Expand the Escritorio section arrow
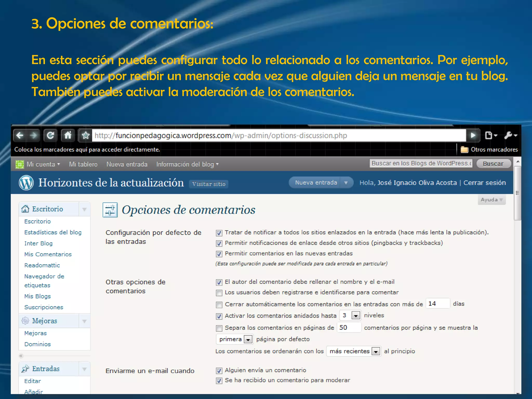This screenshot has height=399, width=532. 84,209
